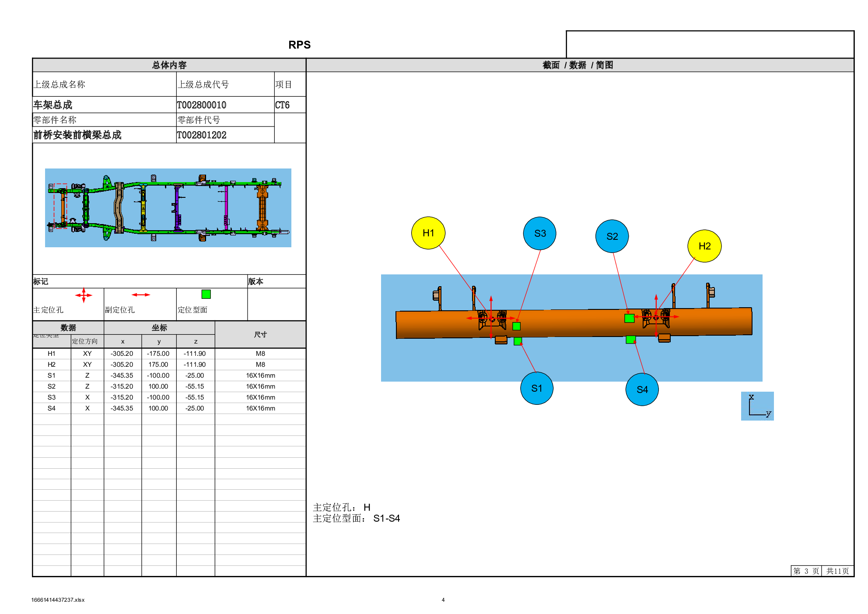The width and height of the screenshot is (868, 614).
Task: Select the 坐标 column header
Action: click(159, 328)
